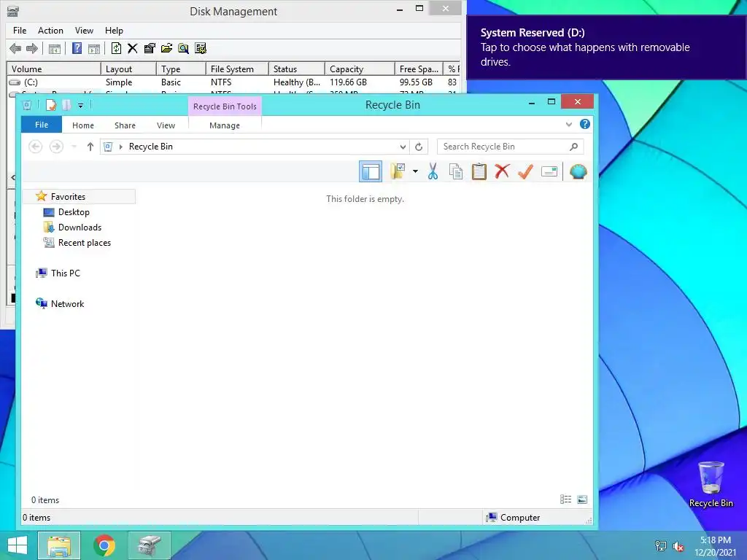Select Downloads in navigation pane
The image size is (747, 560).
tap(80, 227)
